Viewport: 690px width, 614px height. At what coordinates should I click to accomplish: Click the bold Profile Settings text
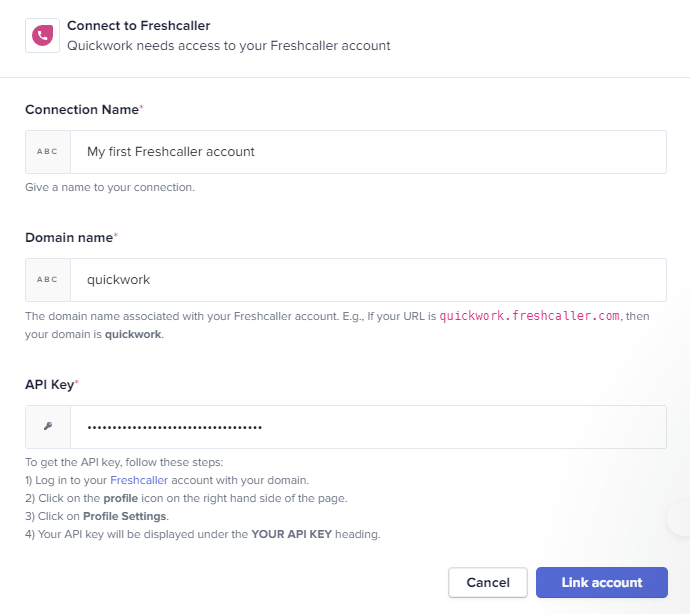(x=125, y=516)
